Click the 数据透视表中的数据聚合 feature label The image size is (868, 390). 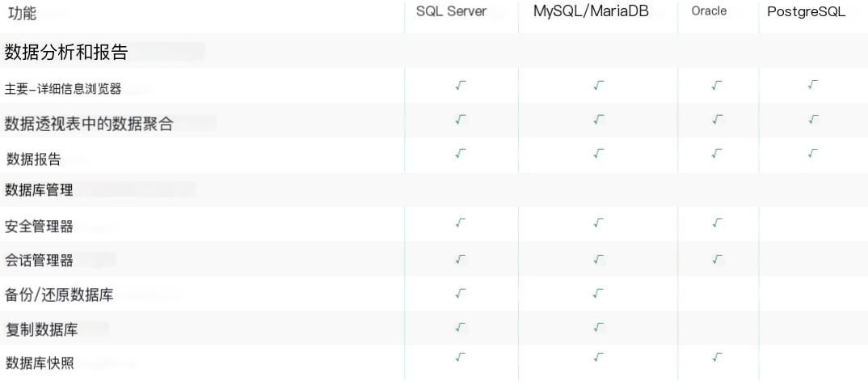pos(89,124)
